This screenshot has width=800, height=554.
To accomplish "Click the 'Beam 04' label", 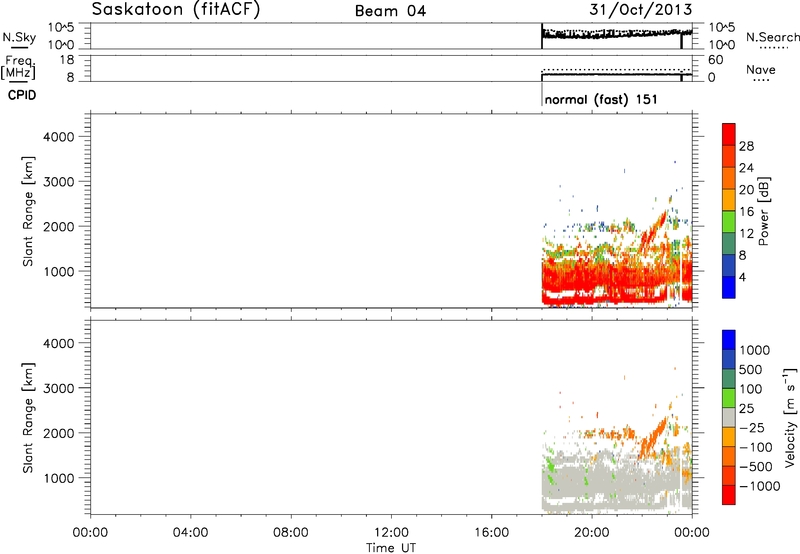I will 390,11.
